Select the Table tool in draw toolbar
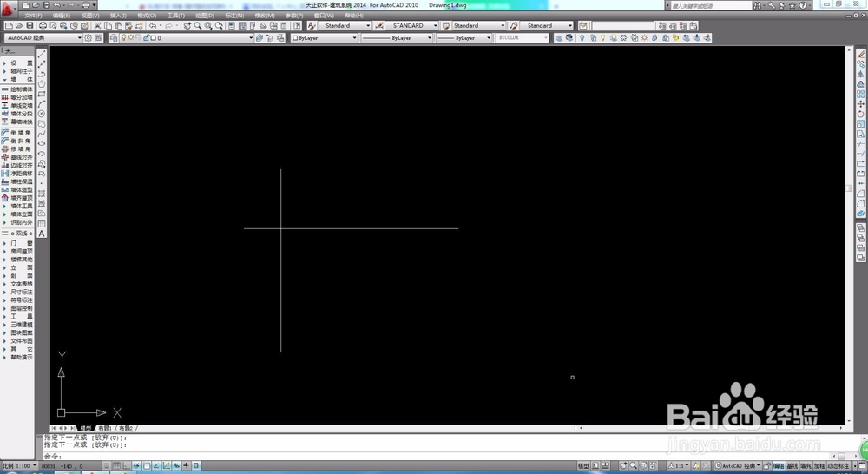 (x=42, y=224)
